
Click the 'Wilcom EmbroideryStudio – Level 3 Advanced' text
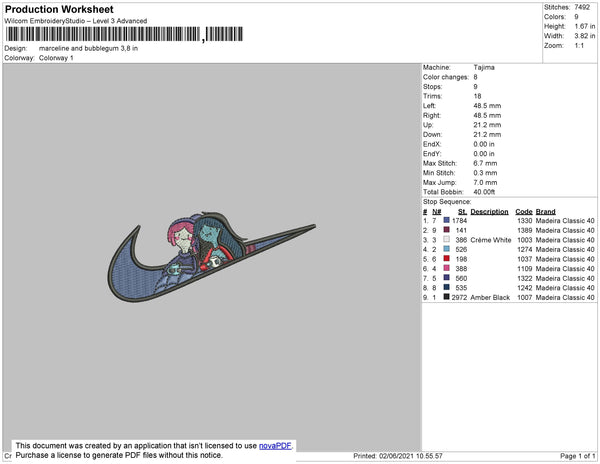point(76,21)
